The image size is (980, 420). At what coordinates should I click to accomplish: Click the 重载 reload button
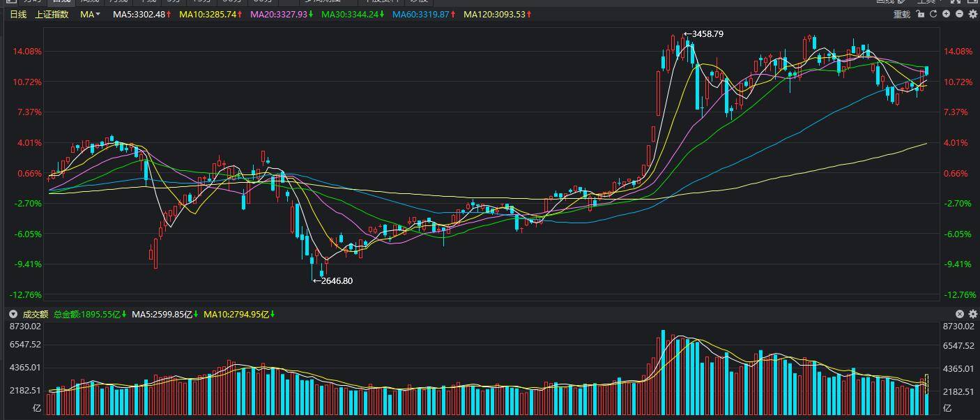(x=902, y=14)
